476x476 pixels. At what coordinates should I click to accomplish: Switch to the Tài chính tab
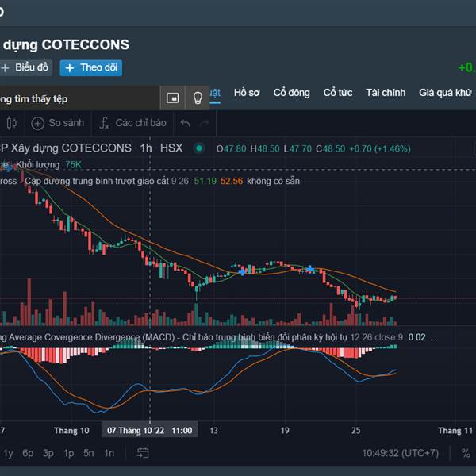386,93
